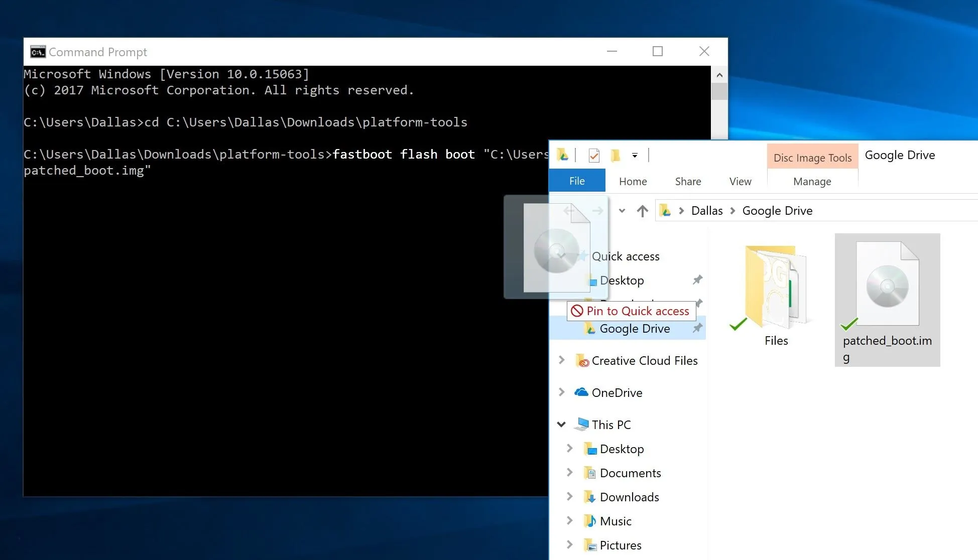The image size is (978, 560).
Task: Select Quick access in the navigation pane
Action: coord(626,256)
